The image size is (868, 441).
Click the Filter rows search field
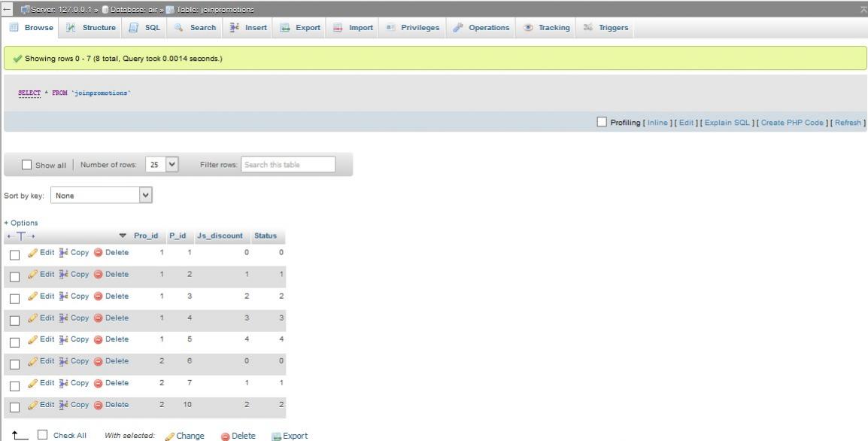click(288, 165)
